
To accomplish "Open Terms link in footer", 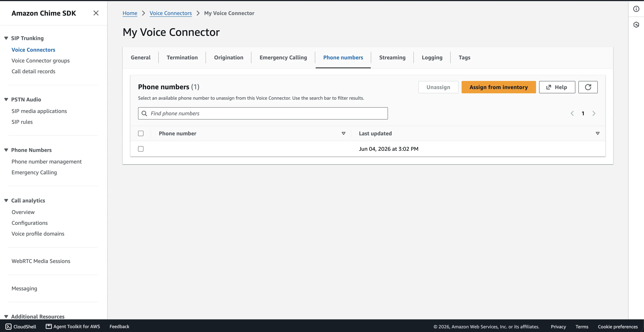I will [582, 326].
